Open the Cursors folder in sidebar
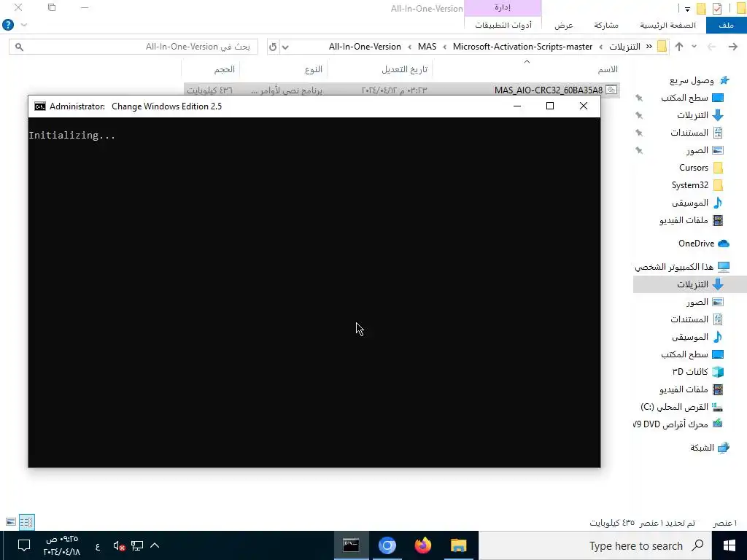The height and width of the screenshot is (560, 747). pos(701,168)
